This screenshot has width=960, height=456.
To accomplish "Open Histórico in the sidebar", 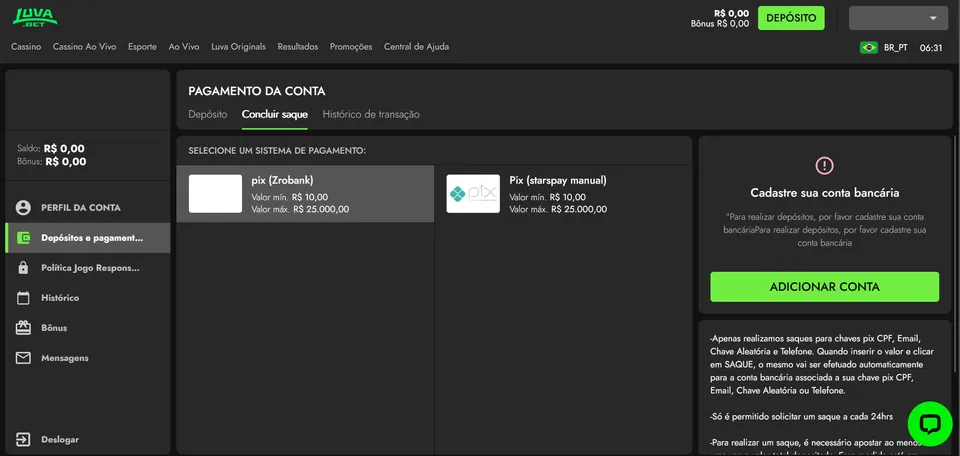I will coord(87,298).
